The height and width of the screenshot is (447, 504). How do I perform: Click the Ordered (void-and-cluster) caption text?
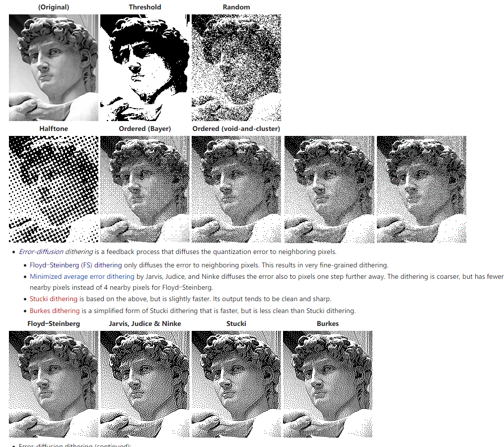236,129
